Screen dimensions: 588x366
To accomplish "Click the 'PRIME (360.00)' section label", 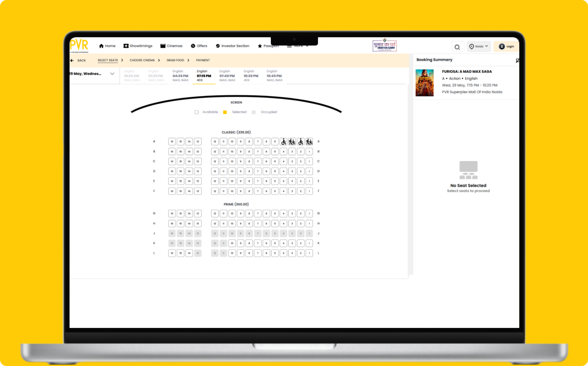I will click(x=236, y=204).
